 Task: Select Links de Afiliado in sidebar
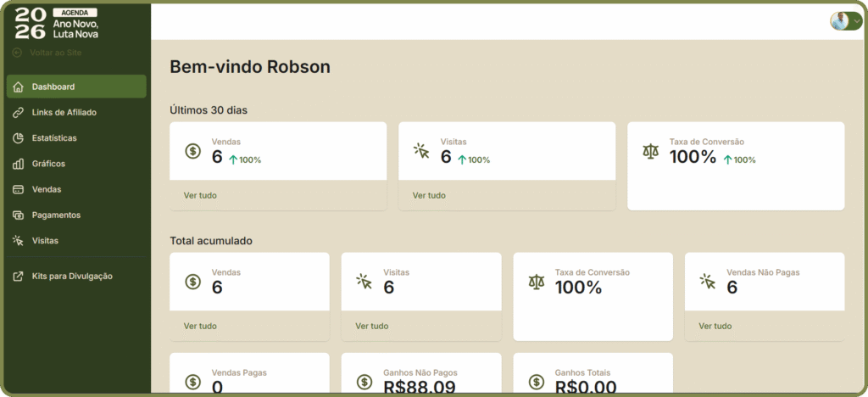coord(64,112)
